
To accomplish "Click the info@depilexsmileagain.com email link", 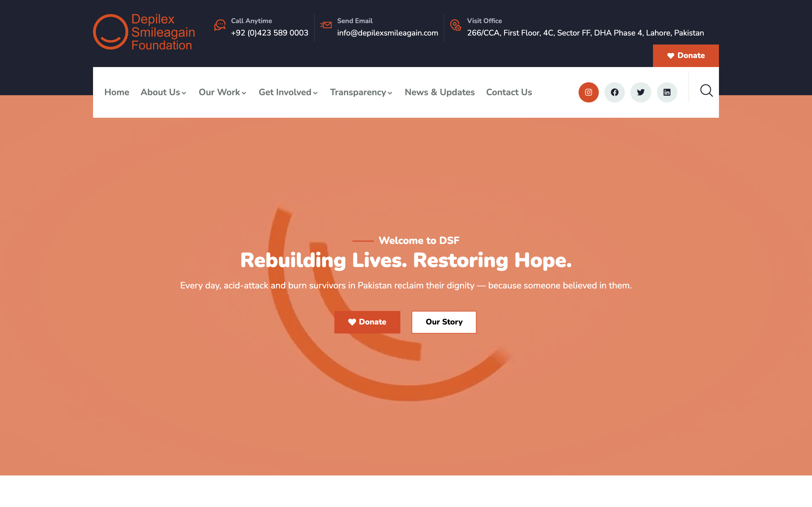I will coord(388,33).
